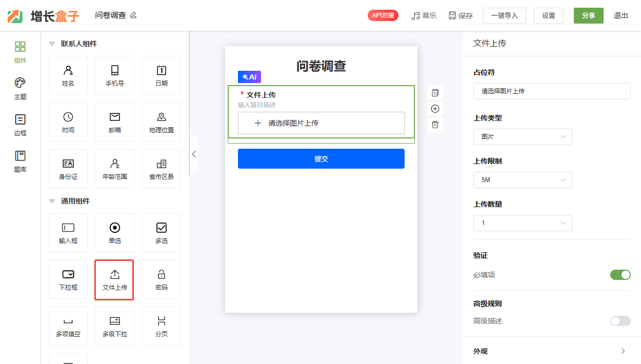This screenshot has height=364, width=641.
Task: Click the 请选择图片上传 upload box in form
Action: [x=321, y=123]
